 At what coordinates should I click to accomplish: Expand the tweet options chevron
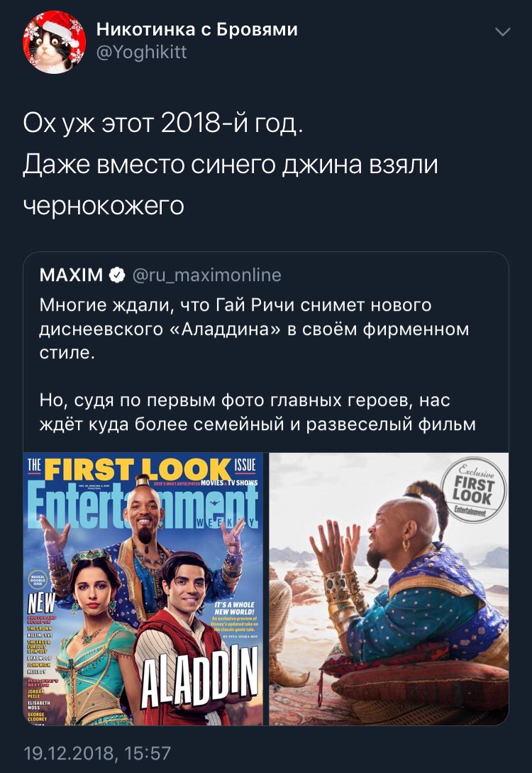pos(502,33)
